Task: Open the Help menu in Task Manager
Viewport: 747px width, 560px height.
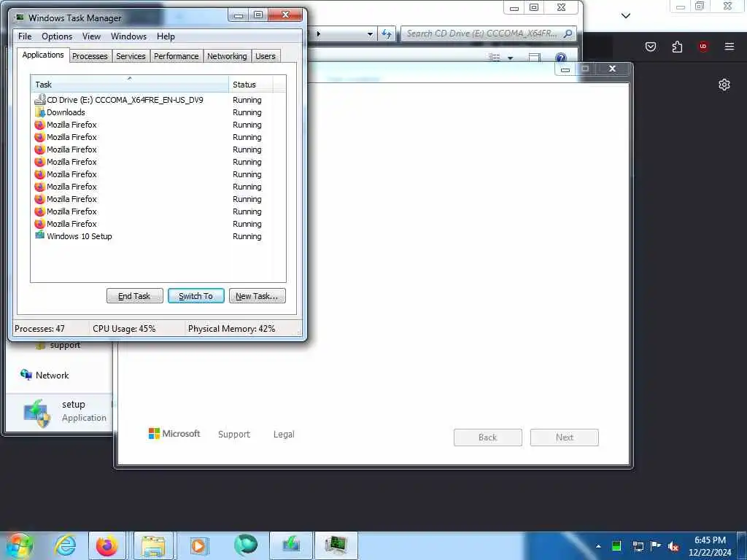Action: pyautogui.click(x=166, y=36)
